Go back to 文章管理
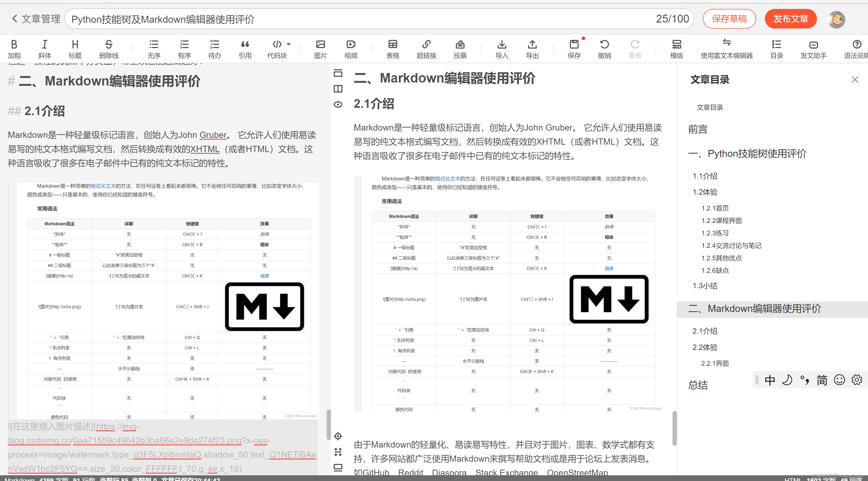Viewport: 868px width, 481px height. pos(36,19)
